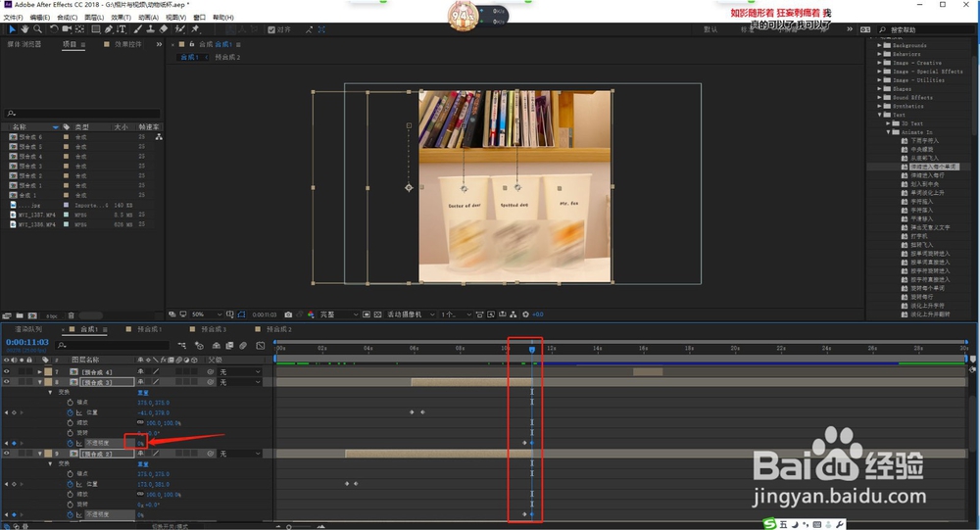Select the Selection arrow tool
This screenshot has width=980, height=530.
12,29
